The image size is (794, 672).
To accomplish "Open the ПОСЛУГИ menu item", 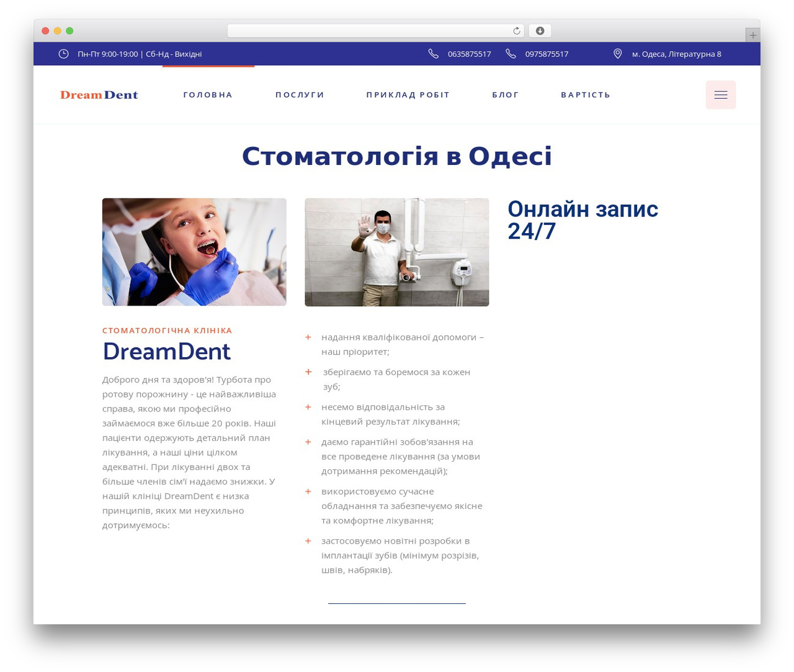I will coord(300,95).
